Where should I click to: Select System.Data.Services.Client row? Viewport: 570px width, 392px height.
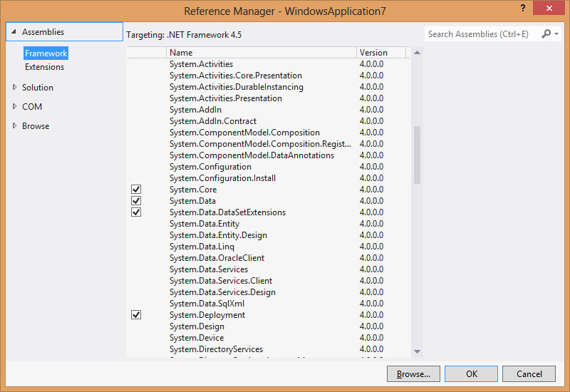[269, 281]
